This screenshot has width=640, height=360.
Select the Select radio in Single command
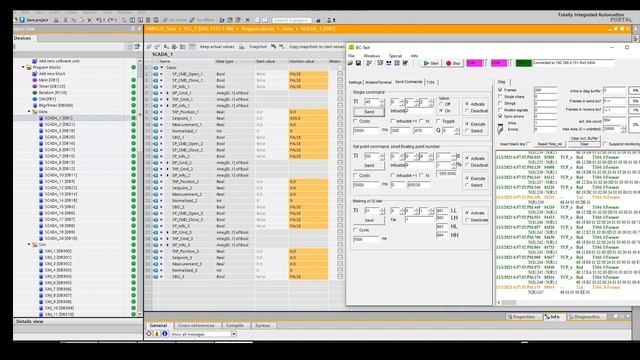(467, 131)
